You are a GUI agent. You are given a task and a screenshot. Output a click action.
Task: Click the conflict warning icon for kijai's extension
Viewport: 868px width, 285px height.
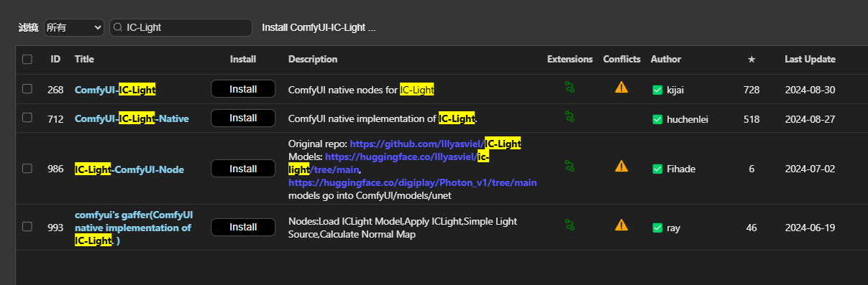coord(621,88)
